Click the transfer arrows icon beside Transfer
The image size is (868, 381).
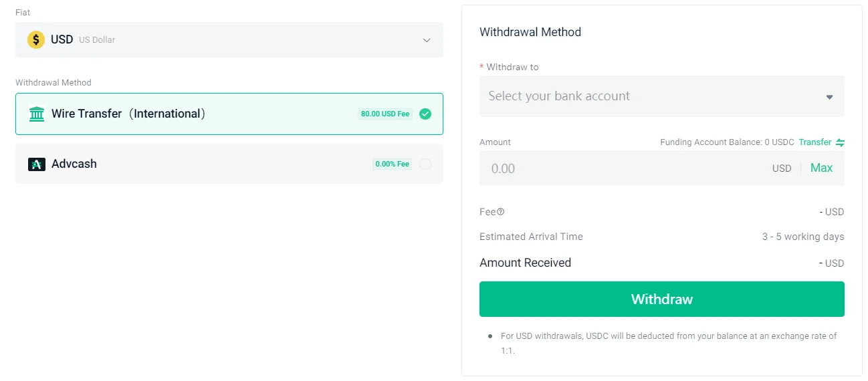(x=840, y=142)
